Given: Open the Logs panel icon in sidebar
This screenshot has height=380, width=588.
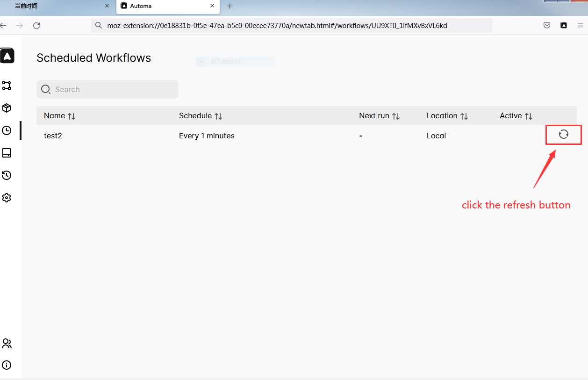Looking at the screenshot, I should click(x=7, y=153).
